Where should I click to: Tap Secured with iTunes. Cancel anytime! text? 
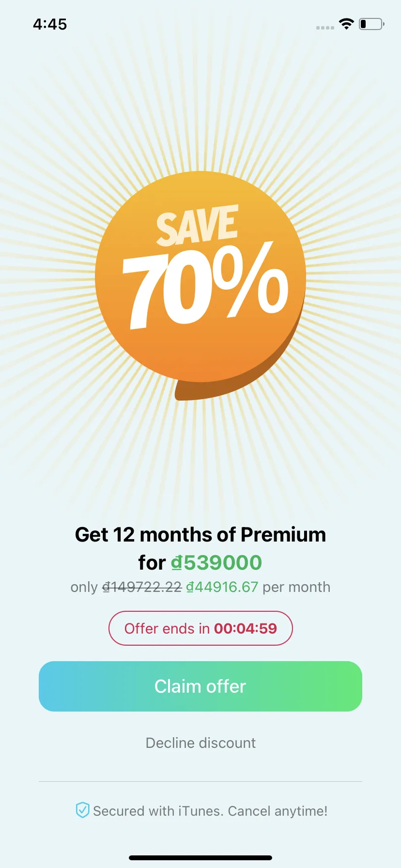(x=210, y=811)
